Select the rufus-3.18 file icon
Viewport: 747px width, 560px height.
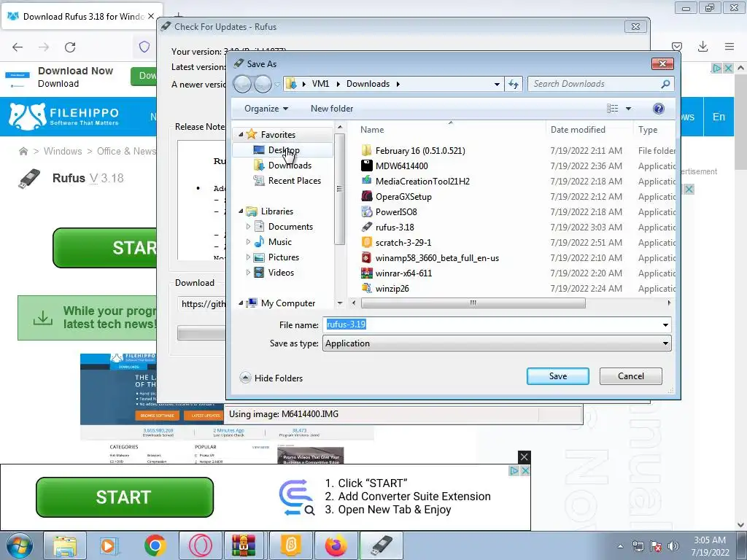(x=366, y=227)
